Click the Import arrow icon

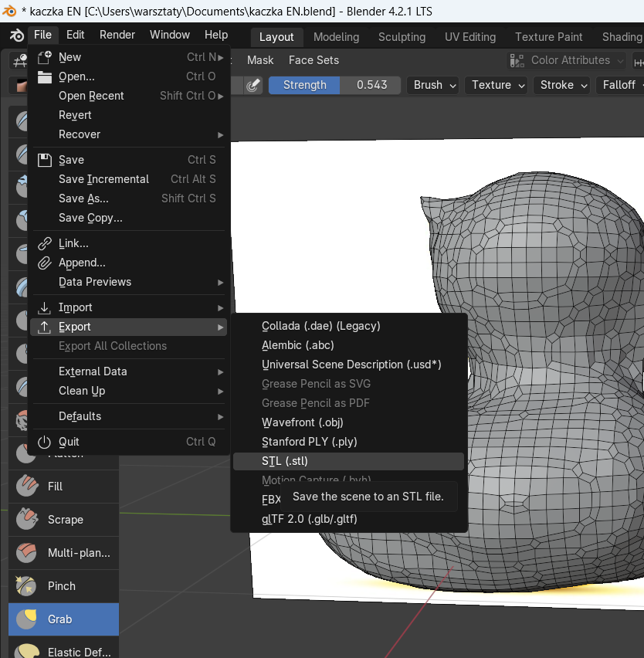[44, 307]
